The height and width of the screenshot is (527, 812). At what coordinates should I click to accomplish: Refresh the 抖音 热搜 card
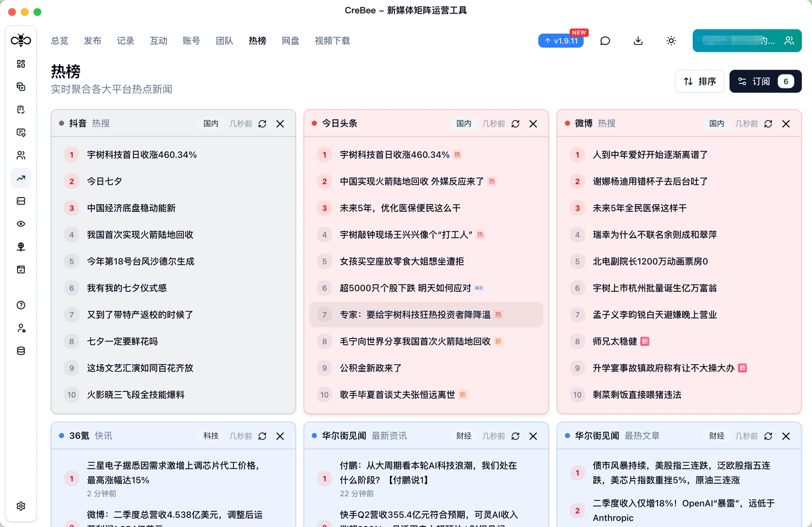(262, 124)
